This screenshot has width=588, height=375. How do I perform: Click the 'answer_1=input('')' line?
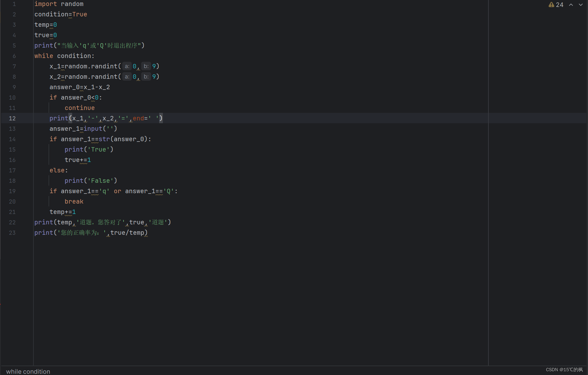[x=83, y=129]
